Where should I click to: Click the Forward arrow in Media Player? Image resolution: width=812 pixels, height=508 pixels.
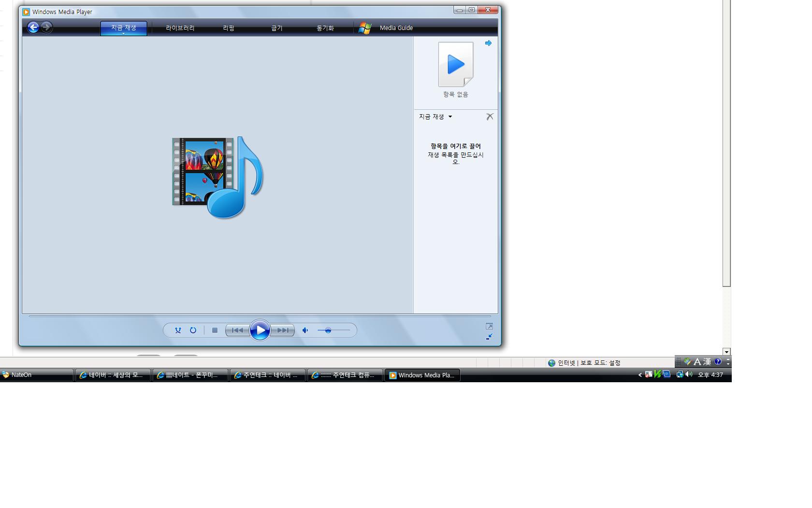pos(46,28)
